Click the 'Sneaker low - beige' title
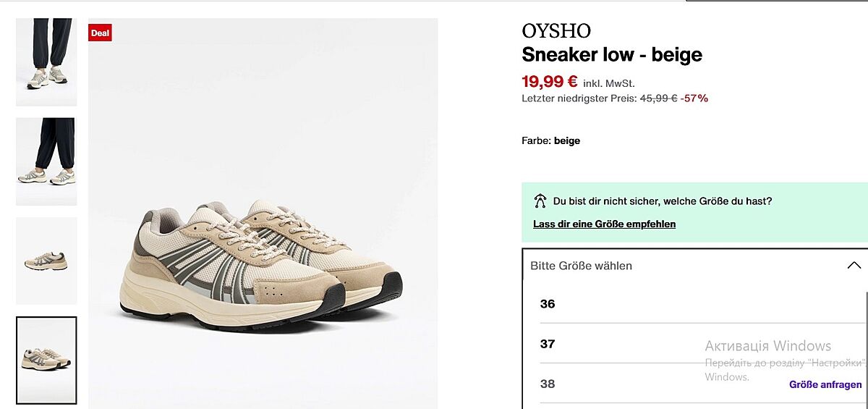This screenshot has width=868, height=409. pyautogui.click(x=612, y=55)
